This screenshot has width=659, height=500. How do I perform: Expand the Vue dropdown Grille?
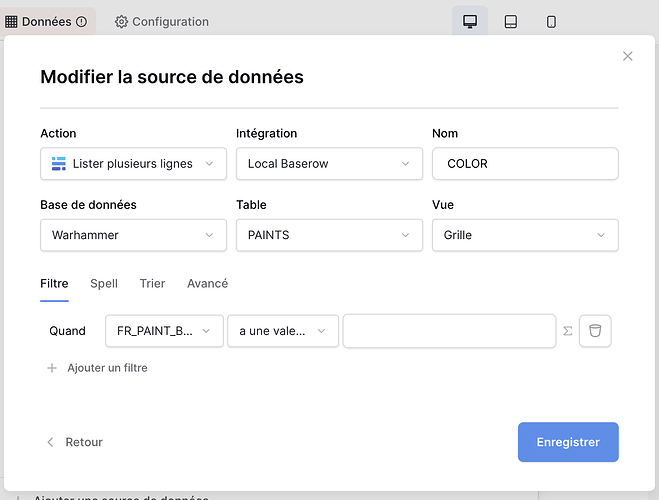click(525, 236)
